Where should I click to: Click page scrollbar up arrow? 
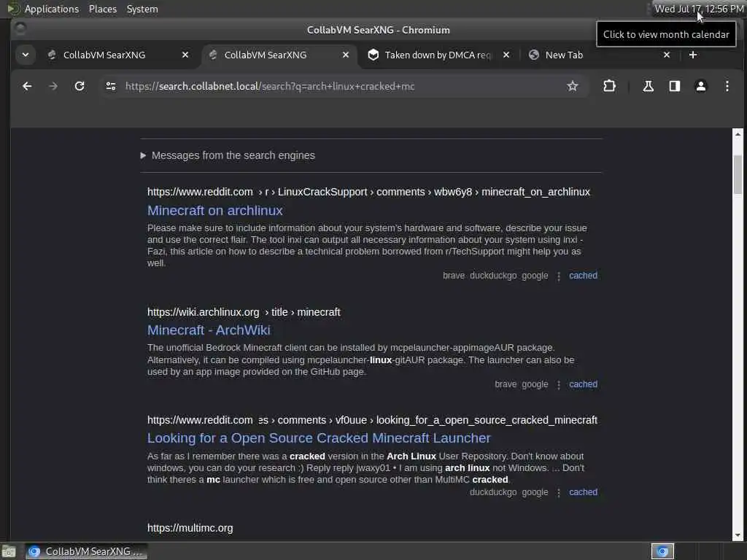pyautogui.click(x=738, y=134)
